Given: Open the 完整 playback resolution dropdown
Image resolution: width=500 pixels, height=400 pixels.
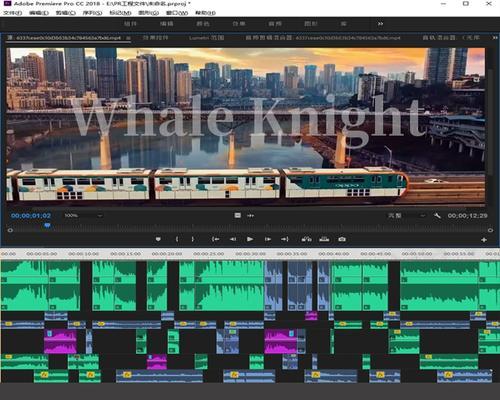Looking at the screenshot, I should [x=407, y=216].
